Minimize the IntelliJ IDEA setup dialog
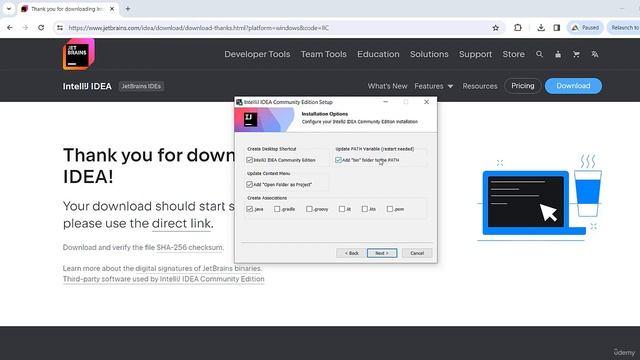 [x=386, y=102]
